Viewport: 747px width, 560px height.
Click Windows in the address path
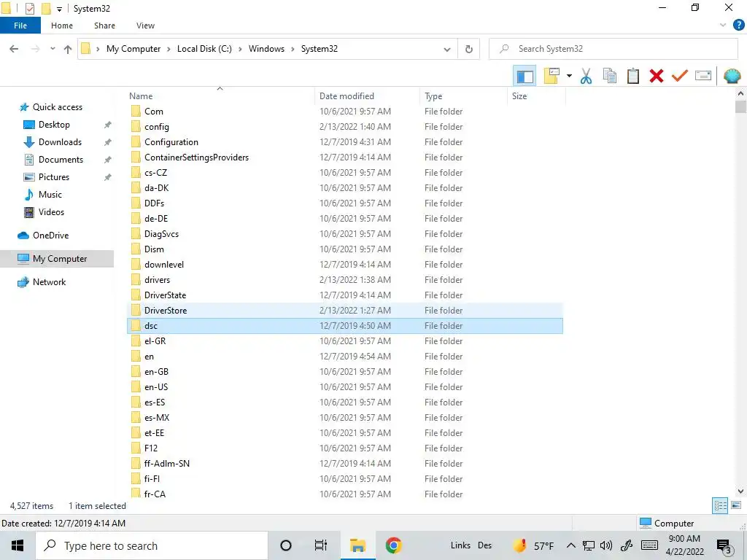pyautogui.click(x=266, y=49)
